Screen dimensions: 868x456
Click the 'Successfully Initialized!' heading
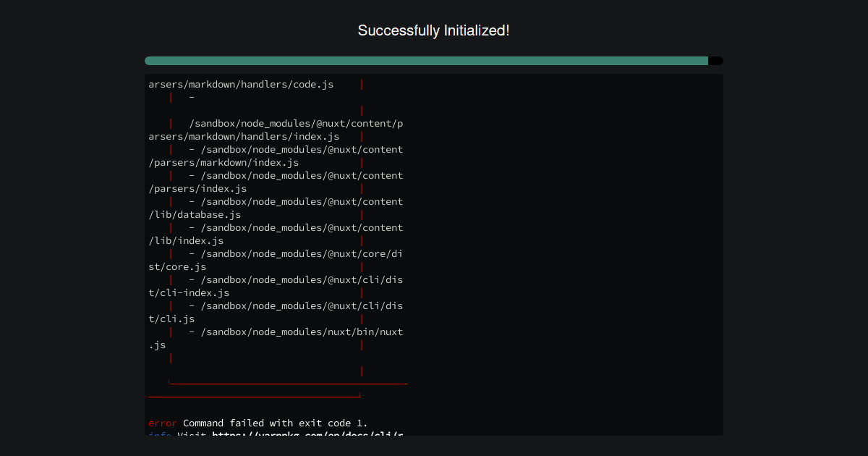pos(433,30)
